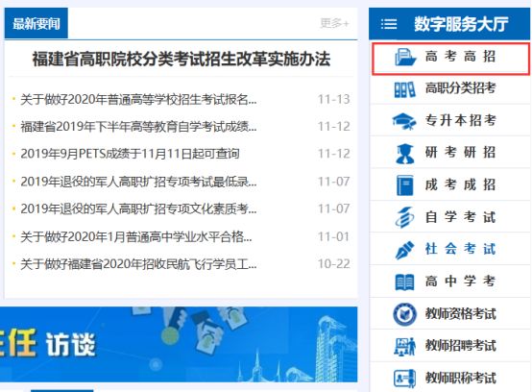Click the 研考研招 graduate figure icon
The image size is (532, 392).
tap(405, 154)
